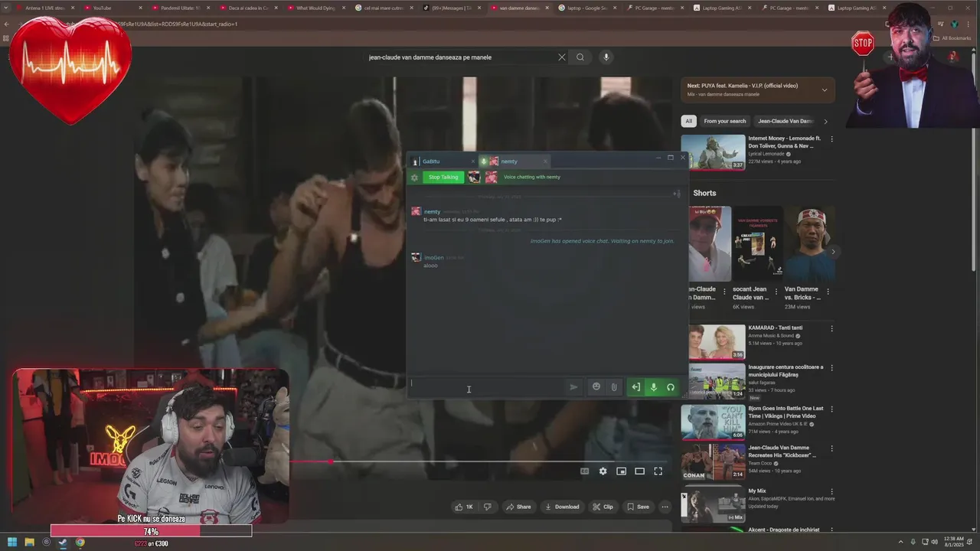Open options for Van Damme vs. Bricks short
The height and width of the screenshot is (551, 980).
click(x=828, y=292)
